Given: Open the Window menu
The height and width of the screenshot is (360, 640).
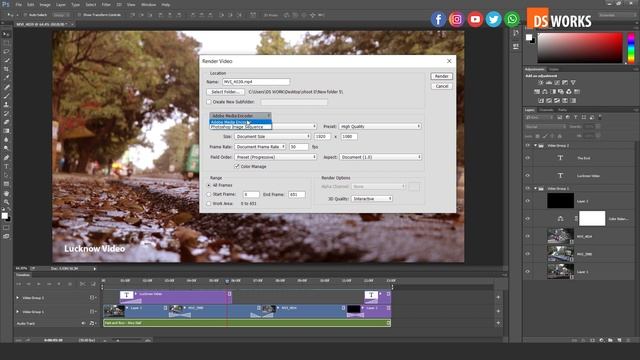Looking at the screenshot, I should click(148, 4).
